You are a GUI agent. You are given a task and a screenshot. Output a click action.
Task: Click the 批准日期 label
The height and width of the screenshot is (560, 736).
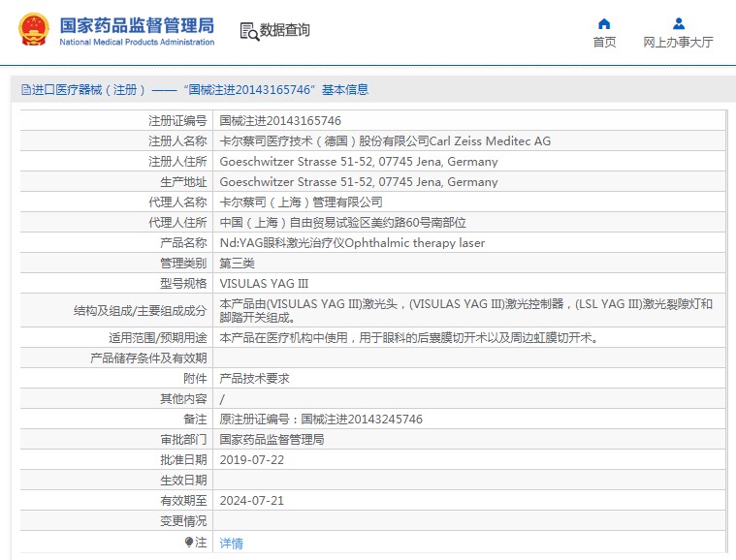point(183,459)
